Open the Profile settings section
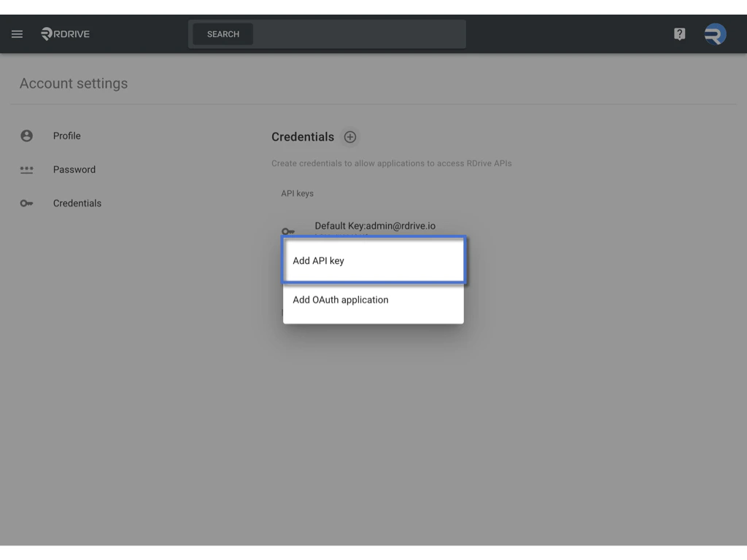Viewport: 747px width, 560px height. (66, 136)
